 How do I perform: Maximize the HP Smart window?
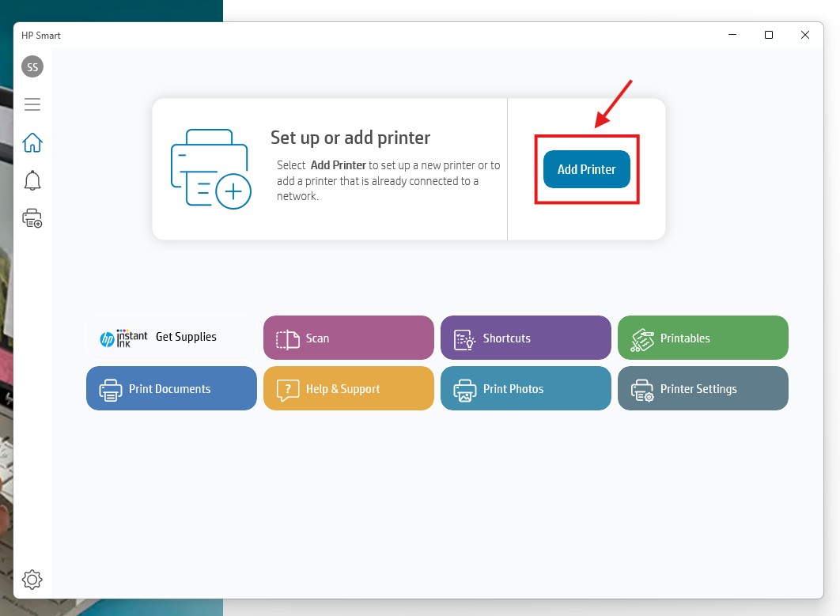[x=768, y=35]
